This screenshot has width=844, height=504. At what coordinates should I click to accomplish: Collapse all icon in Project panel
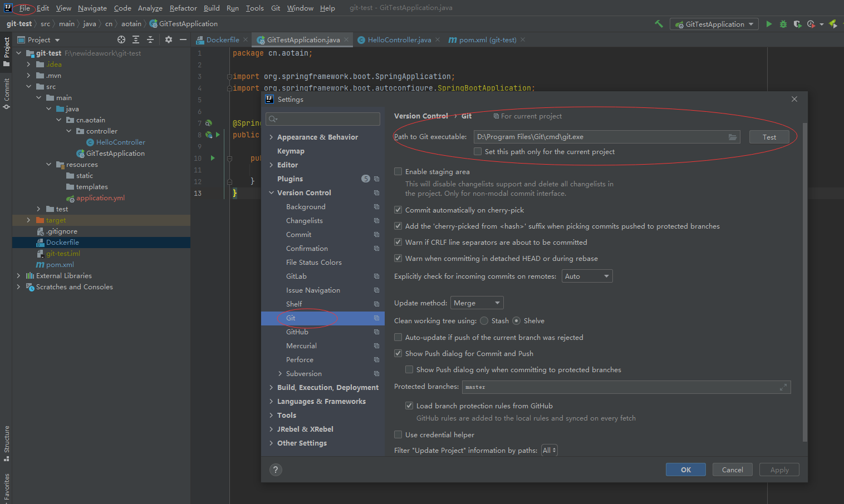point(150,39)
